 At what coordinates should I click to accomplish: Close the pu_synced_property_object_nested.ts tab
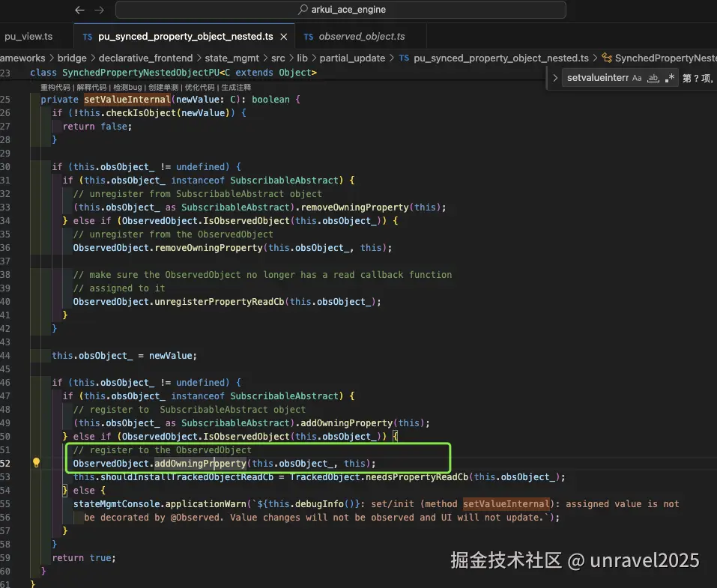click(284, 37)
